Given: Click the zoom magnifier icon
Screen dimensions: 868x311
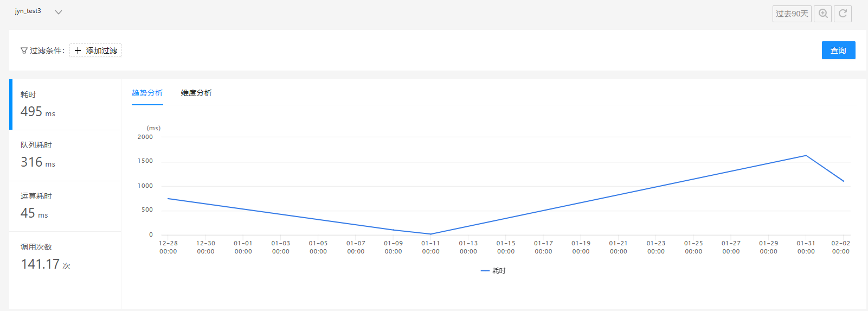Looking at the screenshot, I should pos(822,14).
